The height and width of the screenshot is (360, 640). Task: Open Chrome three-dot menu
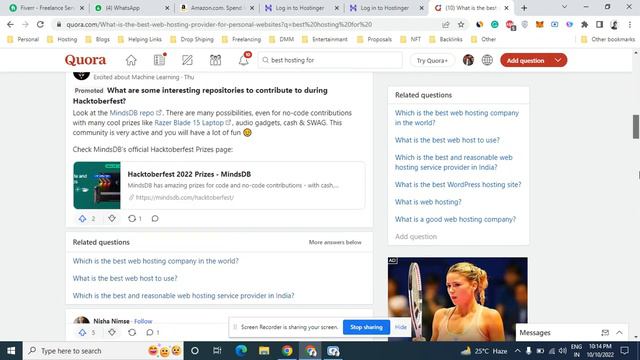[630, 24]
